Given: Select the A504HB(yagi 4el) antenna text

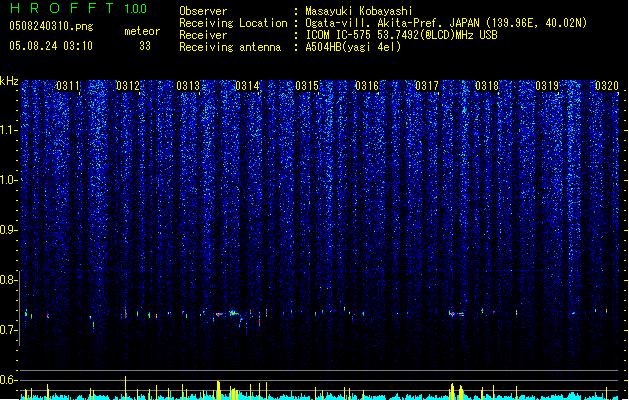Looking at the screenshot, I should (353, 47).
